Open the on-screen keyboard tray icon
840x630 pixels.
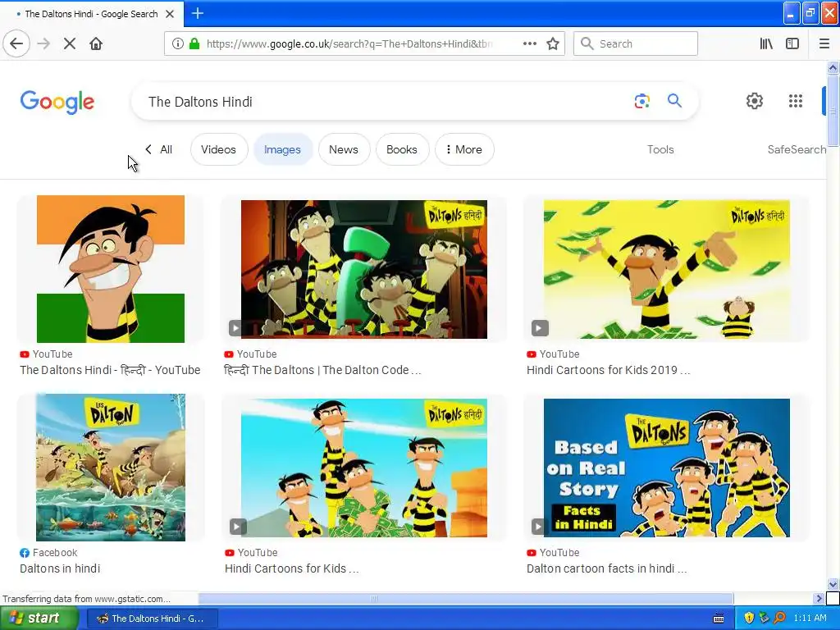tap(719, 619)
